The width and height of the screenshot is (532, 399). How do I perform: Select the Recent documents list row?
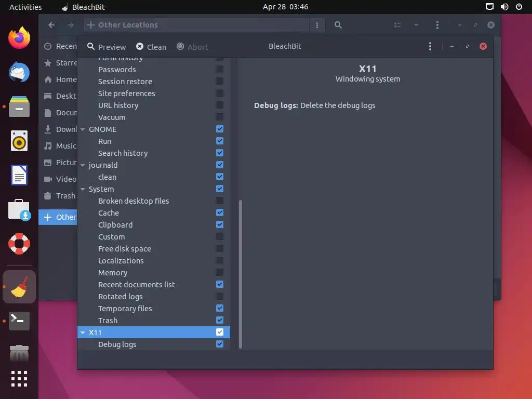(x=154, y=284)
